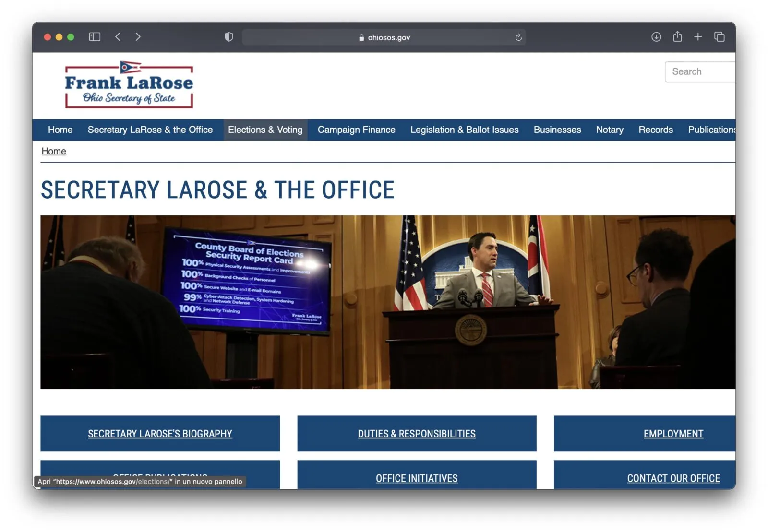
Task: Open Secretary LaRose's Biography
Action: click(160, 434)
